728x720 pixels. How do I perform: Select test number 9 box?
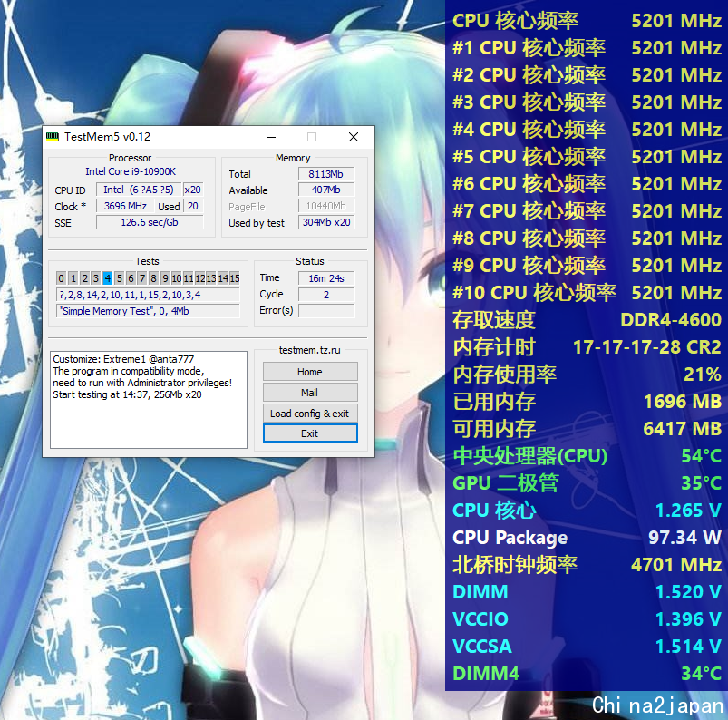pos(165,278)
